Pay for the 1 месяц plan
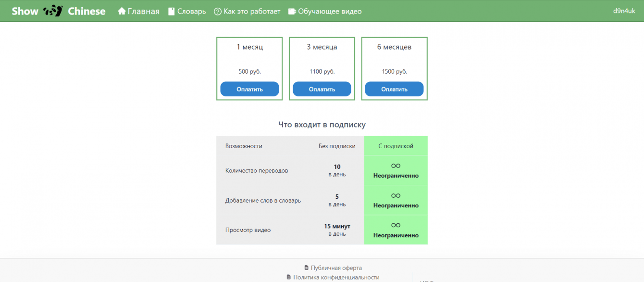 [249, 89]
